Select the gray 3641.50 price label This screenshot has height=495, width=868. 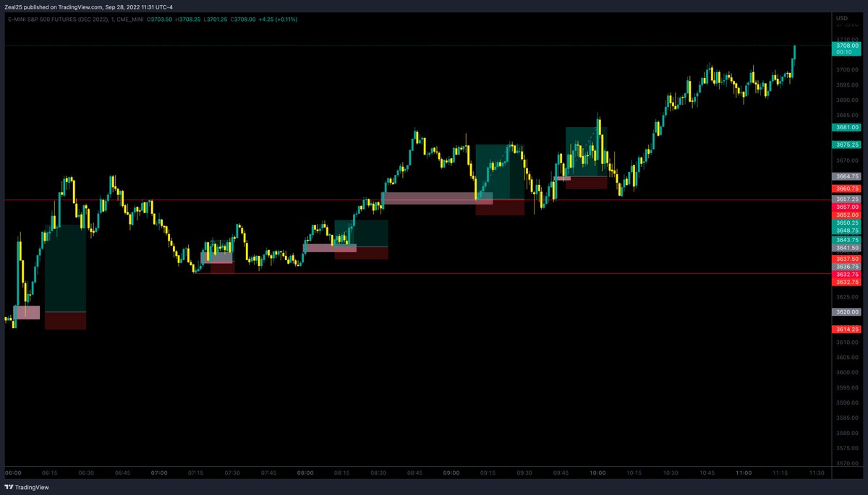click(846, 247)
